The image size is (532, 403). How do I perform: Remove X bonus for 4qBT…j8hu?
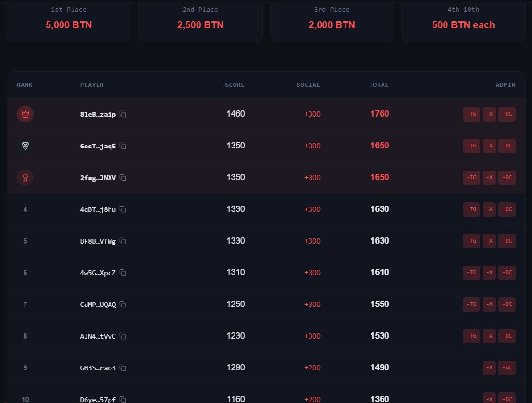pyautogui.click(x=489, y=209)
